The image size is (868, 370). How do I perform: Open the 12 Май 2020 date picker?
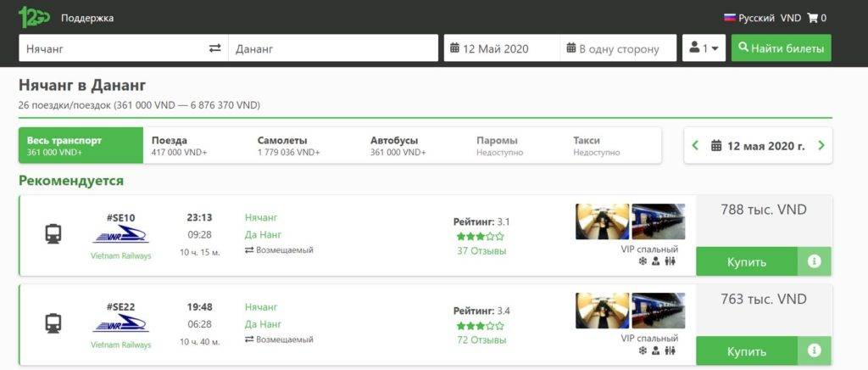pyautogui.click(x=501, y=48)
